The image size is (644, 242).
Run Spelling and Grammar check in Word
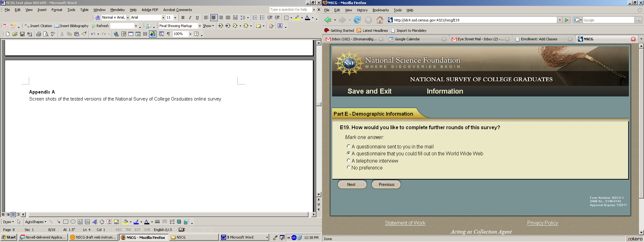coord(53,34)
